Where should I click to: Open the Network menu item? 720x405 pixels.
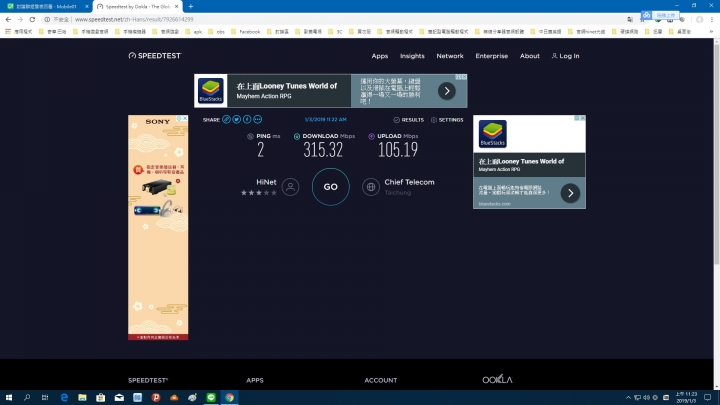click(x=450, y=56)
